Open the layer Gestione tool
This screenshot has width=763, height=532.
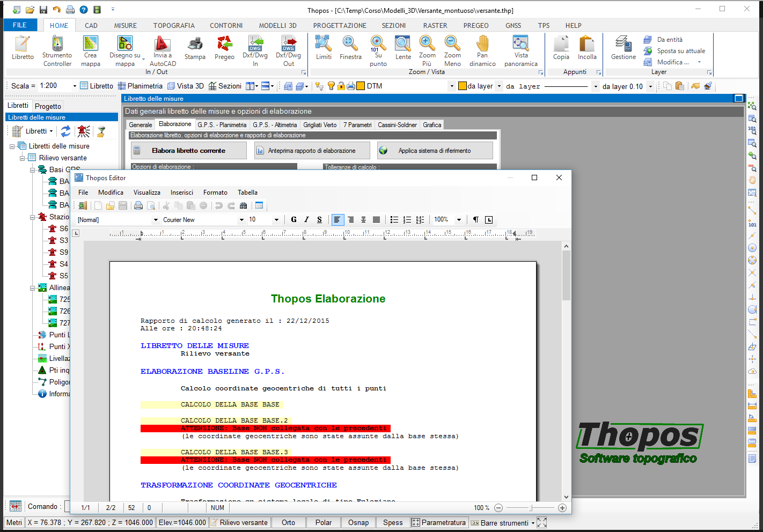click(x=623, y=48)
